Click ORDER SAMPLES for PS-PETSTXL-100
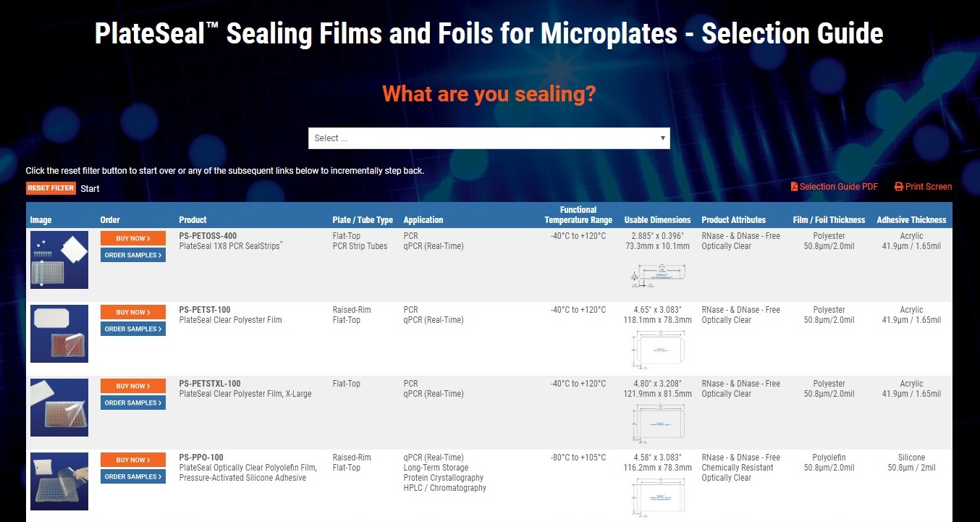 coord(133,403)
